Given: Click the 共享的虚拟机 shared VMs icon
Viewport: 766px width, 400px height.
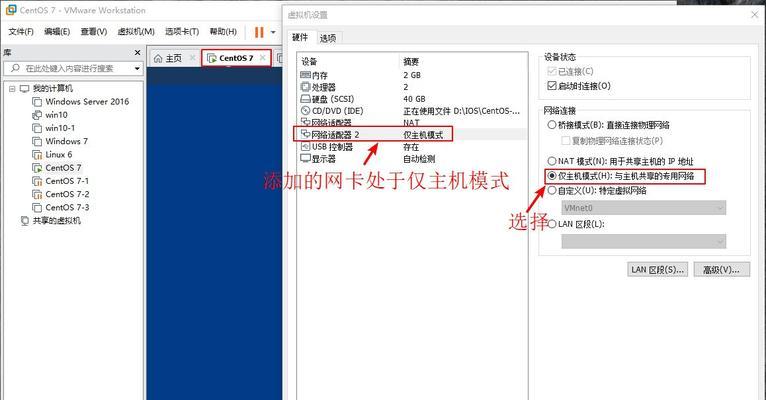Looking at the screenshot, I should click(25, 221).
